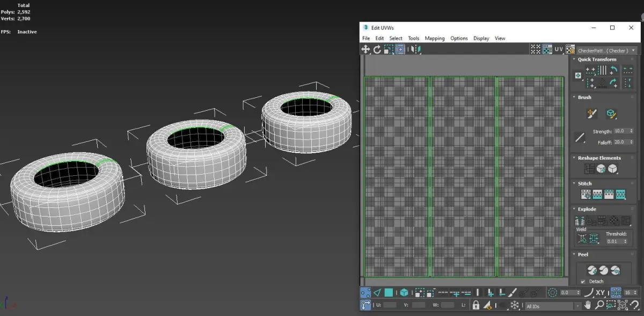Click the Mirror Horizontally selected subobjects icon
Screen dimensions: 644x316
(415, 49)
